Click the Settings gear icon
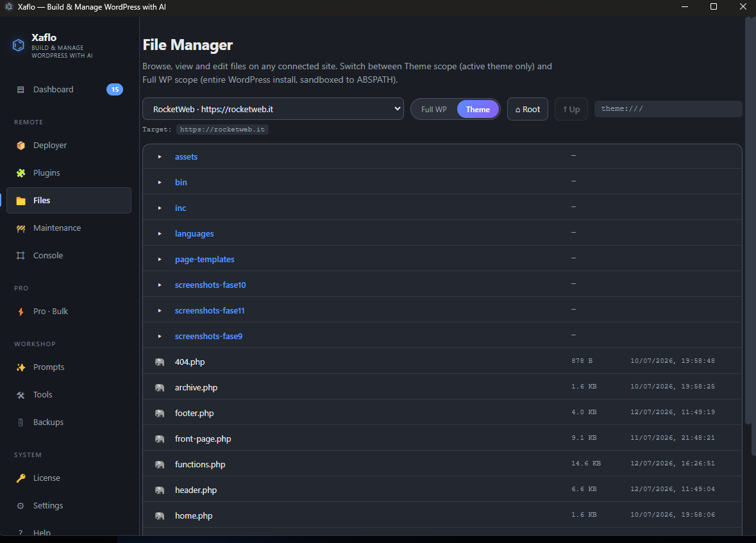This screenshot has width=756, height=543. [x=21, y=506]
